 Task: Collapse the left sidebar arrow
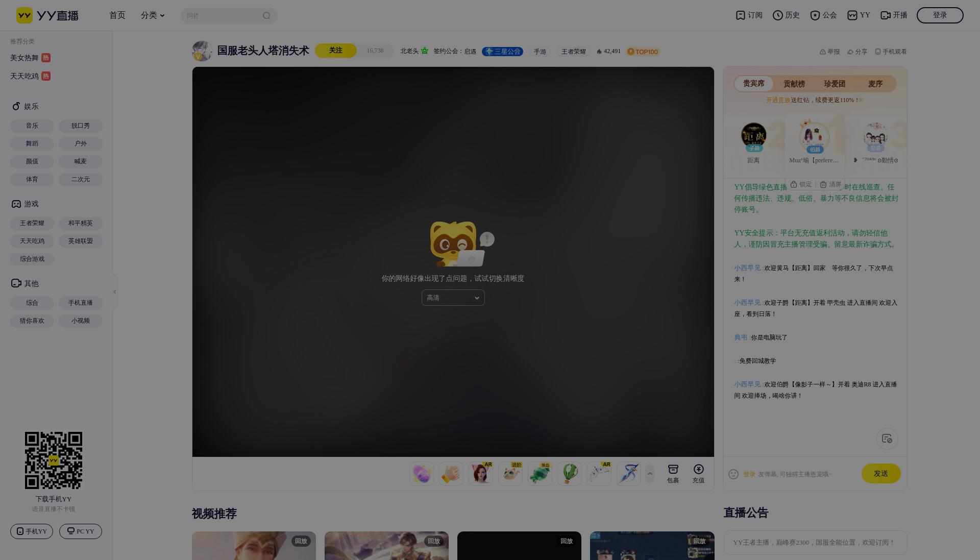(115, 291)
